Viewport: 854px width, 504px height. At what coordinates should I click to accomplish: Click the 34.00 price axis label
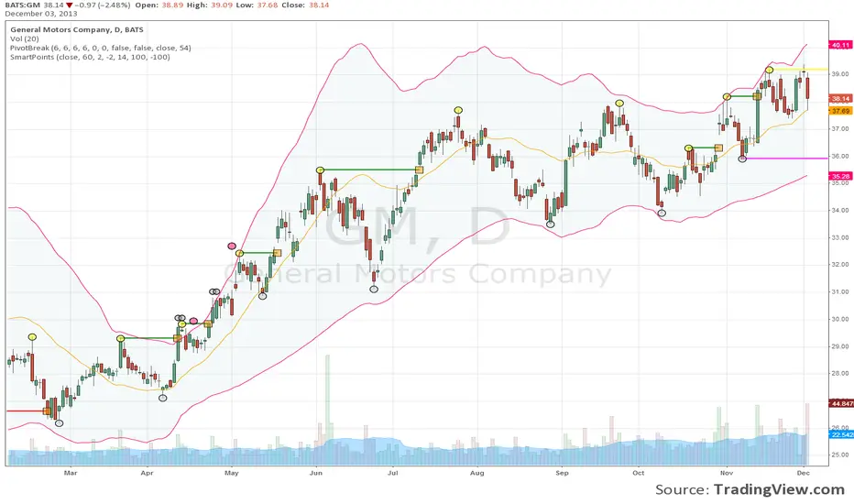click(840, 211)
